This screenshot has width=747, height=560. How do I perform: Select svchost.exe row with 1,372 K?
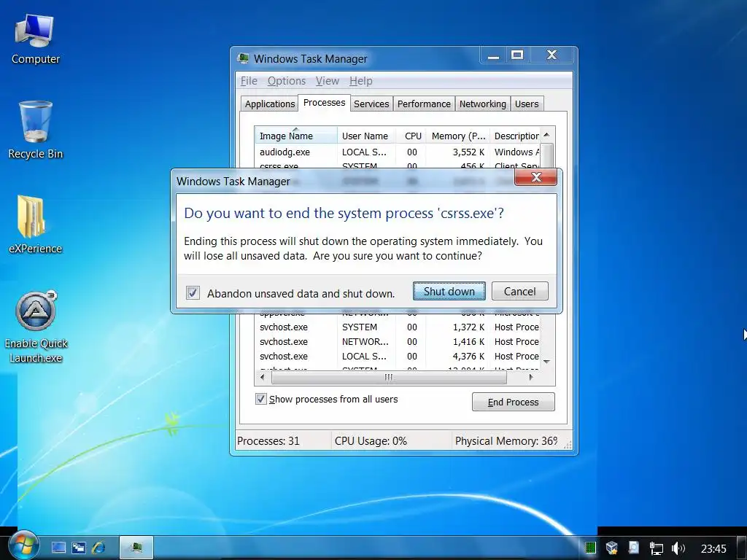[398, 327]
